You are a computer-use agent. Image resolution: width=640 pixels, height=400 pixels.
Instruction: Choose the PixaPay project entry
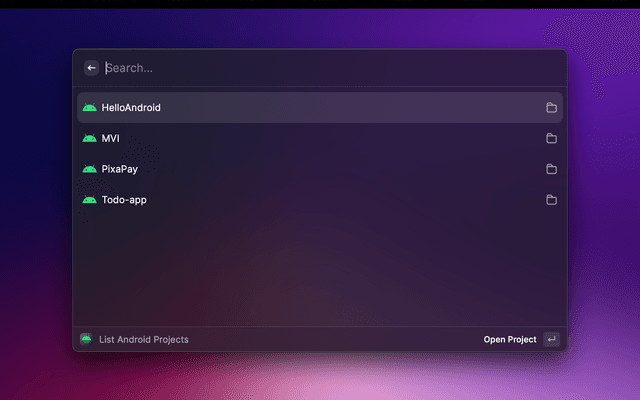pyautogui.click(x=120, y=170)
